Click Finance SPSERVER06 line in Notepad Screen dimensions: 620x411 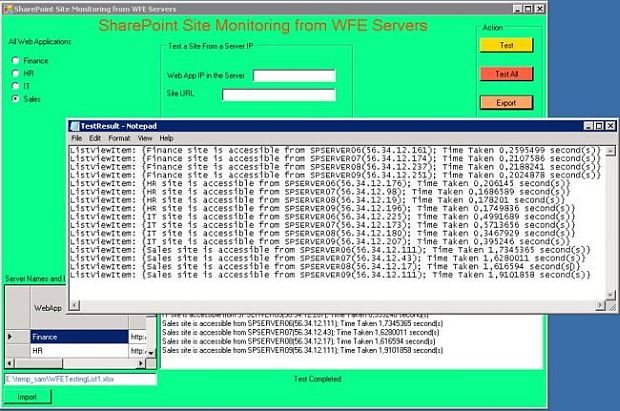(x=335, y=150)
